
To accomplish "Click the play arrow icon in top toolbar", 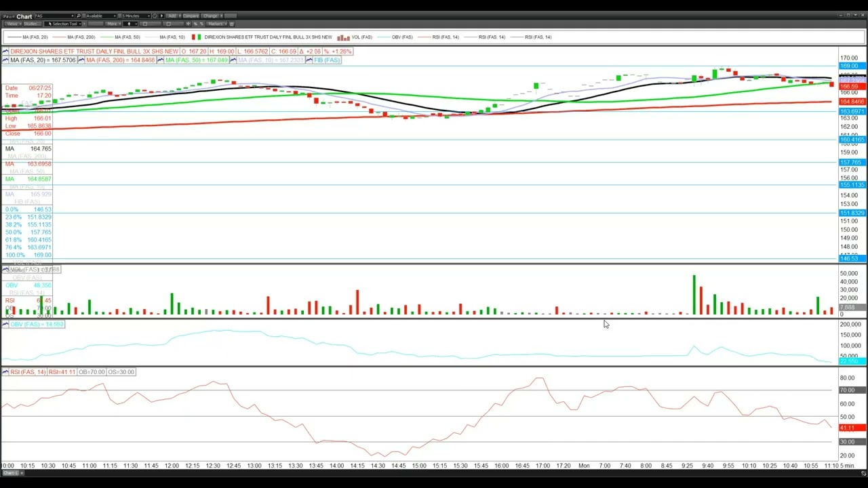I will 161,16.
